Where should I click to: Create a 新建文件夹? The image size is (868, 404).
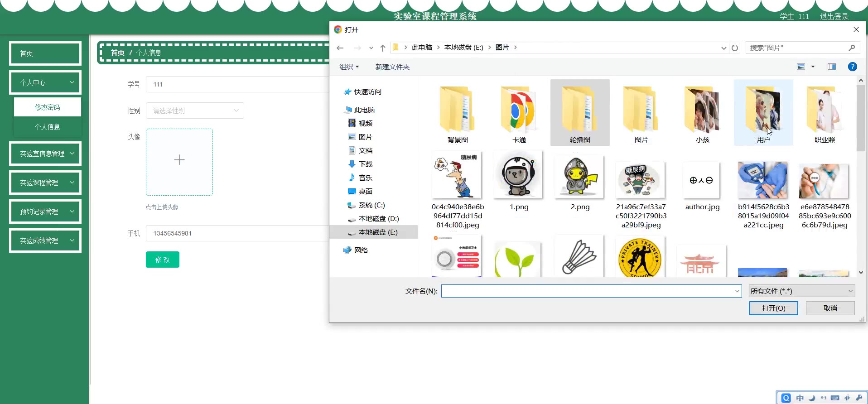(x=392, y=67)
